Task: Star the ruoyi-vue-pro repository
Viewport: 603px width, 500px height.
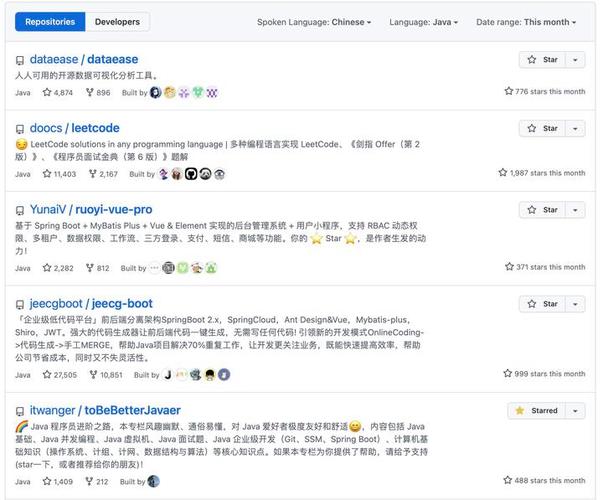Action: click(x=542, y=210)
